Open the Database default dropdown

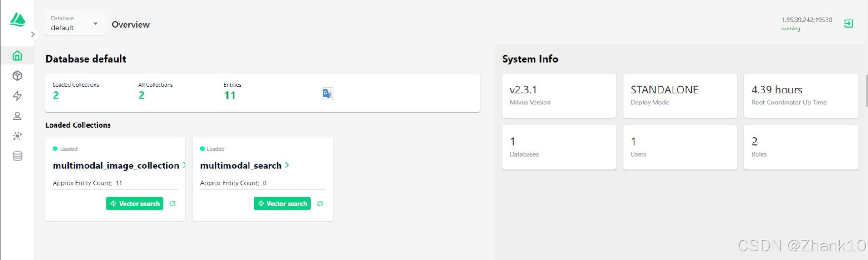pos(75,24)
